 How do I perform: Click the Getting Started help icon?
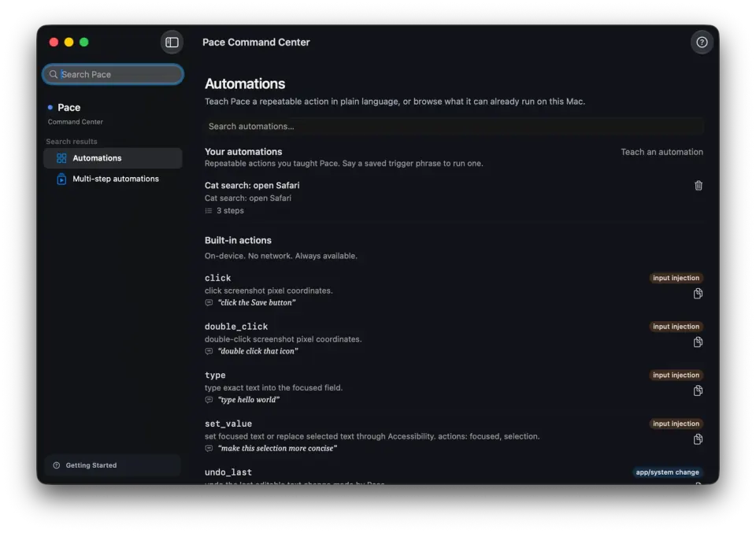coord(57,465)
